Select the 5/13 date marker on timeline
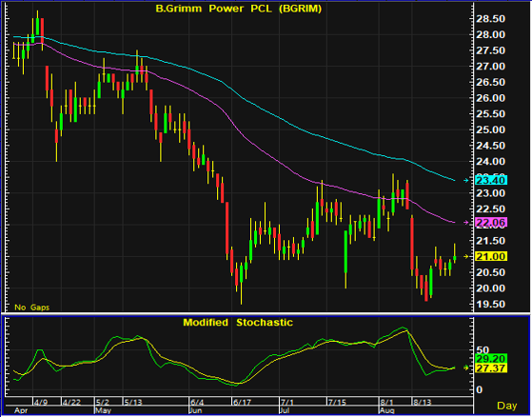This screenshot has height=417, width=532. (133, 403)
